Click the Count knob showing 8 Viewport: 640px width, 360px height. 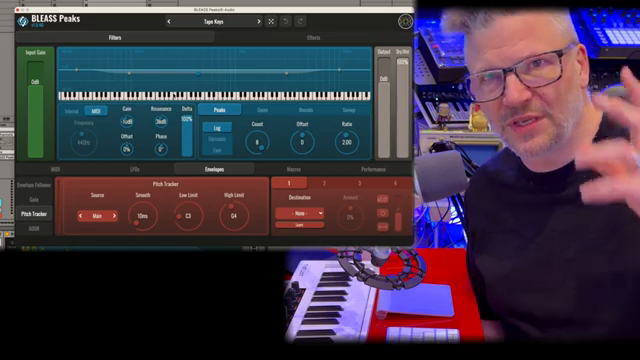click(x=257, y=142)
